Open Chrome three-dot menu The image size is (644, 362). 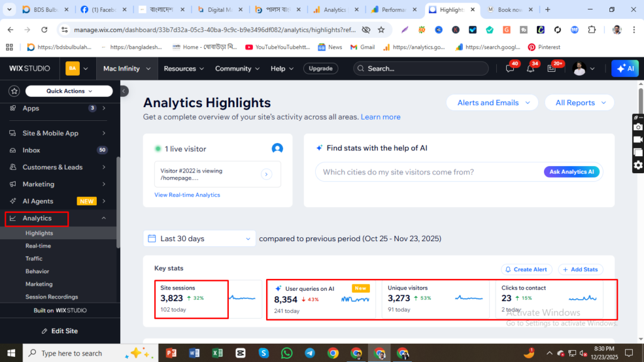click(x=634, y=30)
